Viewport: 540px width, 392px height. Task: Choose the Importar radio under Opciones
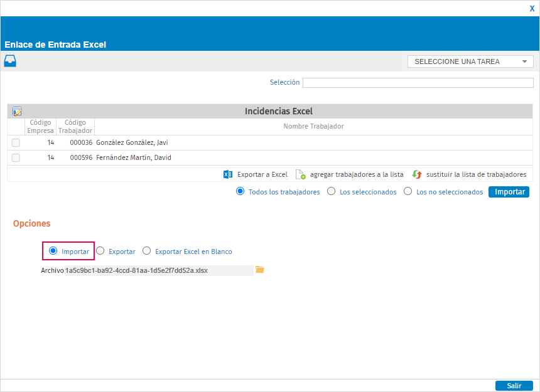click(x=53, y=251)
